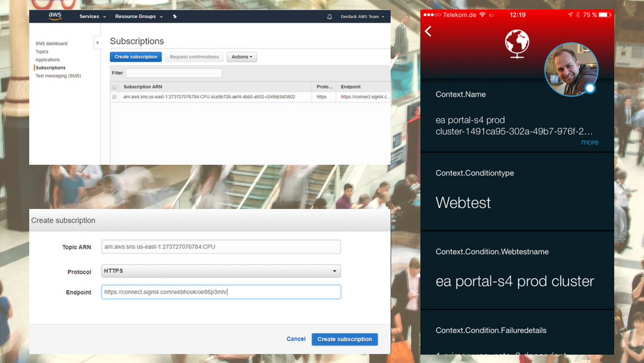Toggle the select-all subscriptions checkbox
This screenshot has height=363, width=644.
[114, 87]
